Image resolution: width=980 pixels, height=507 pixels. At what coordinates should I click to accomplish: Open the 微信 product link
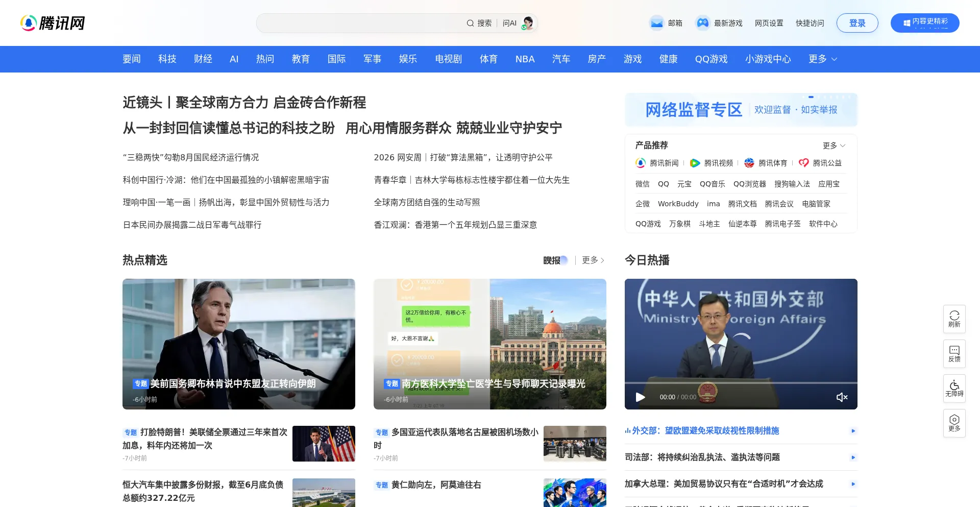(x=642, y=184)
